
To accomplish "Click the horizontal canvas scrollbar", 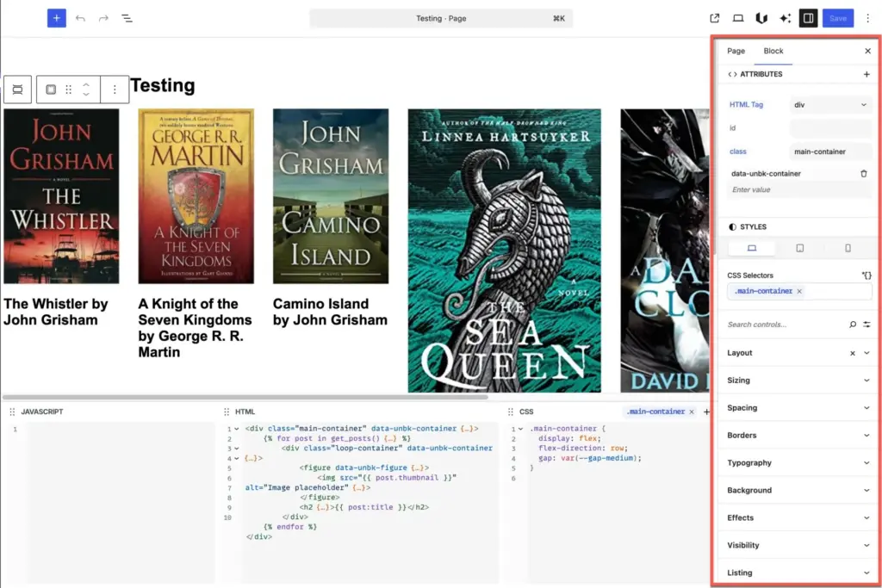I will coord(245,397).
